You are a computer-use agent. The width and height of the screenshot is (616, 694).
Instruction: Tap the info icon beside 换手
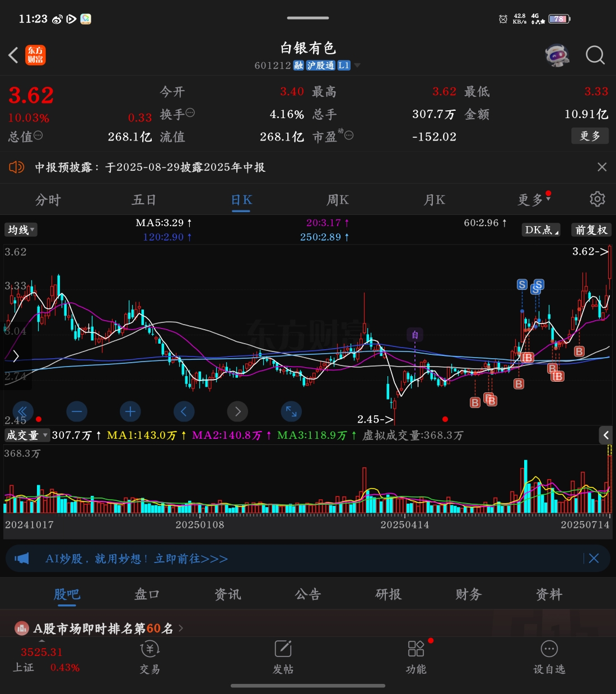[190, 113]
